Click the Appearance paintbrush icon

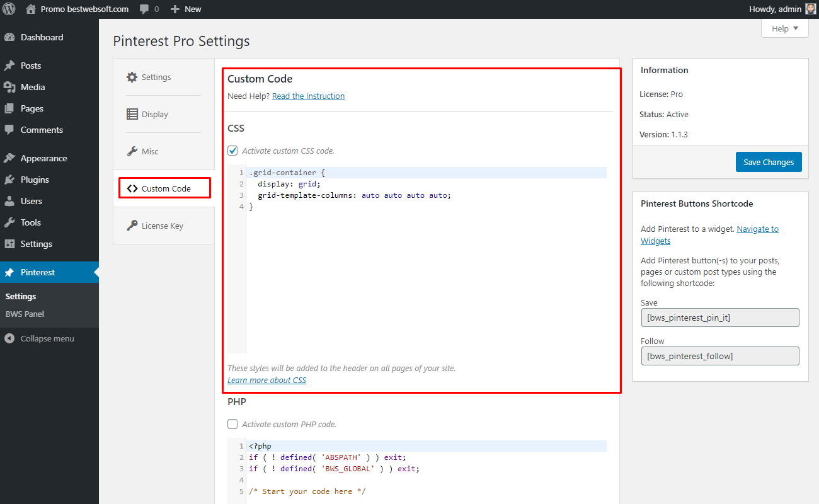click(x=9, y=158)
